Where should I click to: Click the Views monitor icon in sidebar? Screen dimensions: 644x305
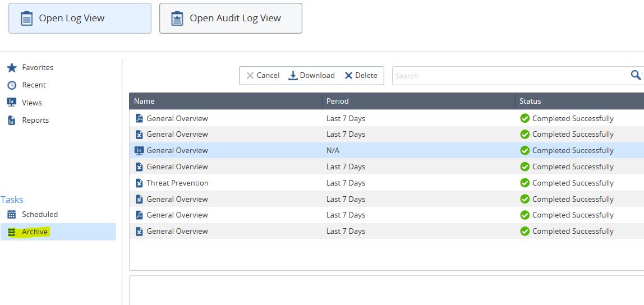point(11,103)
